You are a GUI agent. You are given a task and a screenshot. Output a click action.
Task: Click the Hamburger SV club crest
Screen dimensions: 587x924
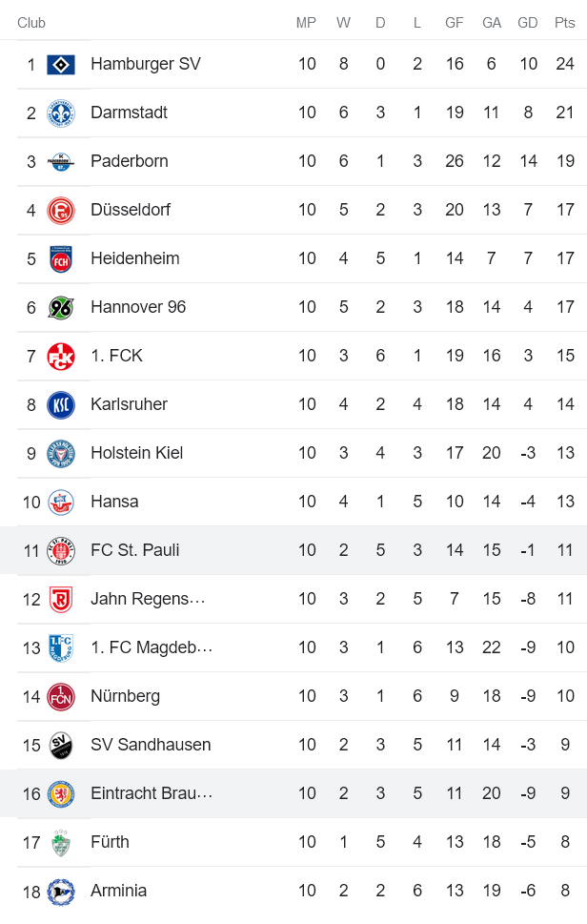tap(59, 63)
